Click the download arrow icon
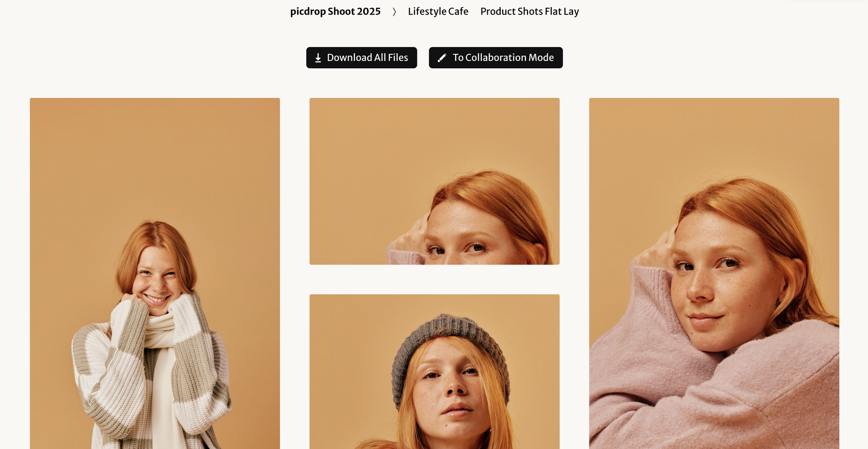Screen dimensions: 868x449 click(x=318, y=58)
